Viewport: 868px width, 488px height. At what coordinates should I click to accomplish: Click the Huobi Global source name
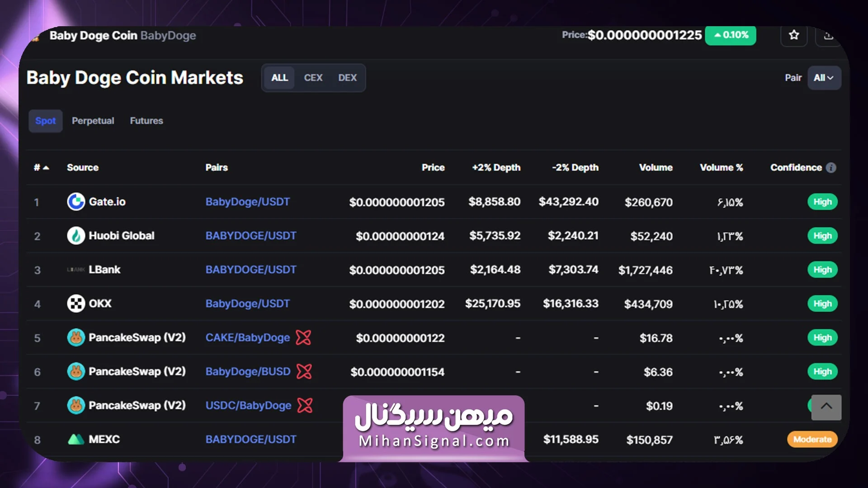(x=122, y=235)
